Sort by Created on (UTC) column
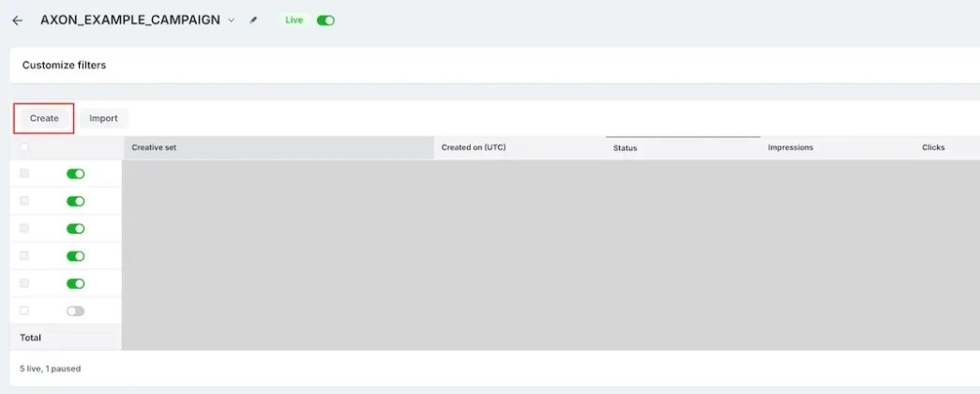Screen dimensions: 980x394 pos(520,147)
